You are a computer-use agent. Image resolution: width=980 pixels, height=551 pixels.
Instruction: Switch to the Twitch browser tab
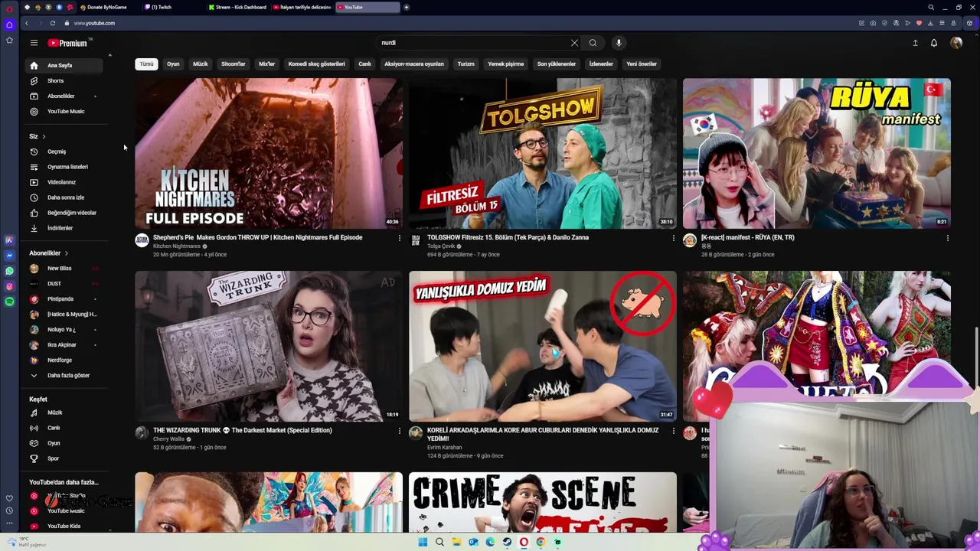click(x=161, y=7)
